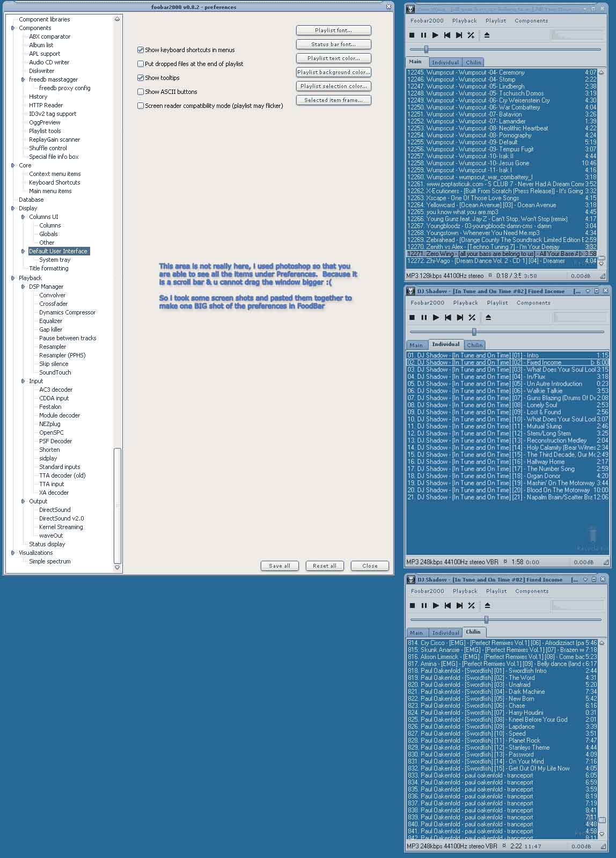
Task: Switch to Main tab in Chilin-tab player window
Action: point(416,633)
